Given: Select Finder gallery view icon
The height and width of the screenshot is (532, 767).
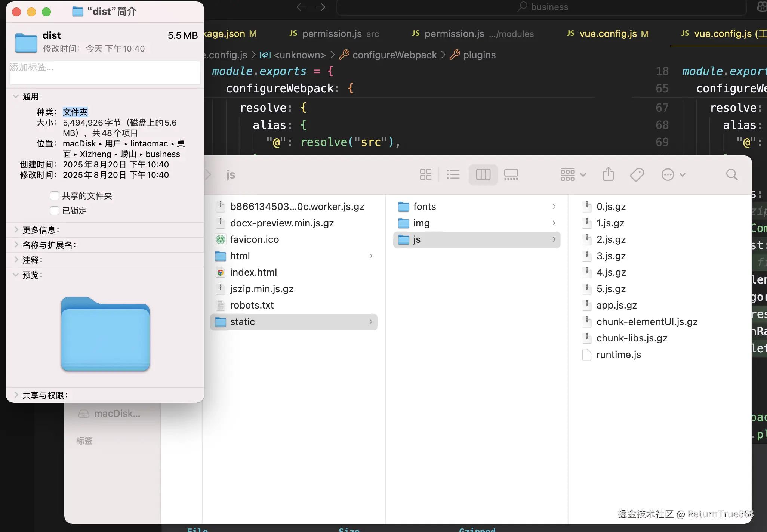Looking at the screenshot, I should point(511,174).
